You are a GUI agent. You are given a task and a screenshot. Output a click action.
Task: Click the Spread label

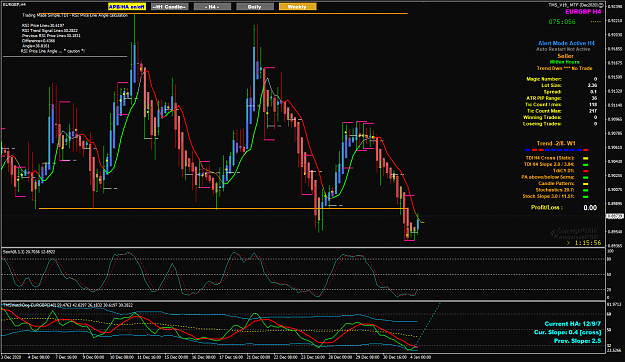(x=552, y=92)
